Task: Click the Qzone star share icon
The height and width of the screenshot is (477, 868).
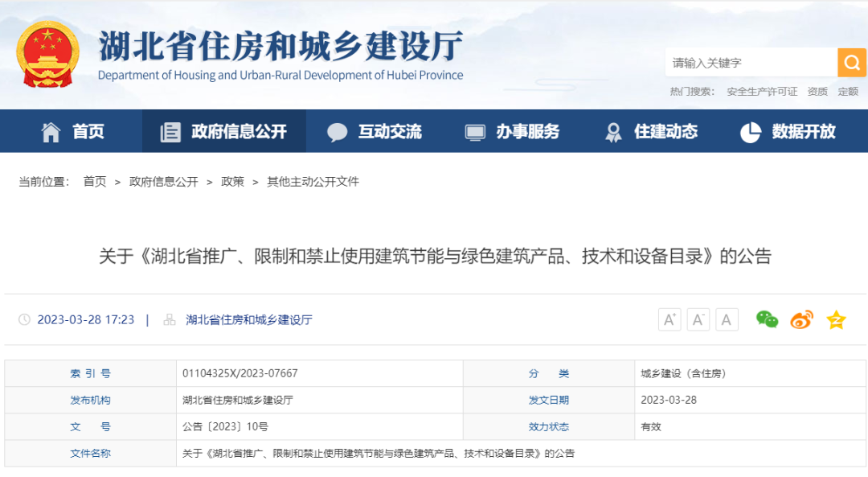Action: click(x=837, y=319)
